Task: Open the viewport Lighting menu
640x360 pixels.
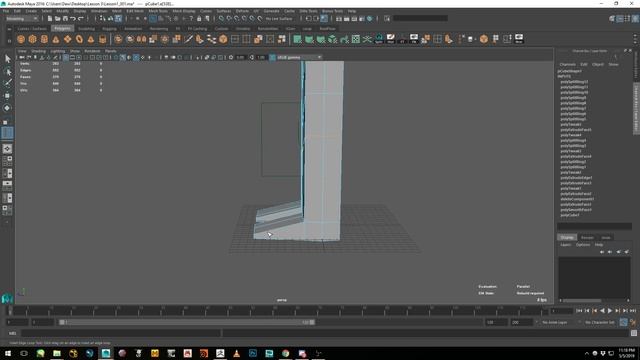Action: 58,51
